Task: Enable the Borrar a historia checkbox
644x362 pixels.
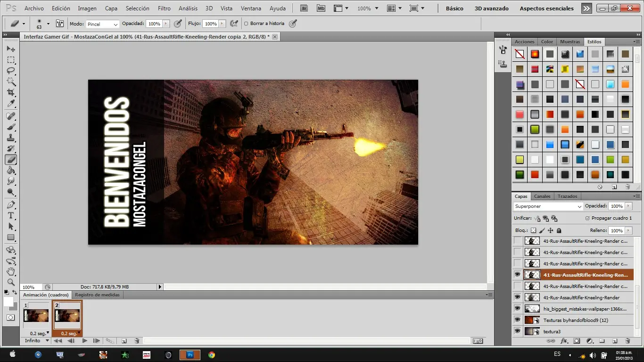Action: (246, 24)
